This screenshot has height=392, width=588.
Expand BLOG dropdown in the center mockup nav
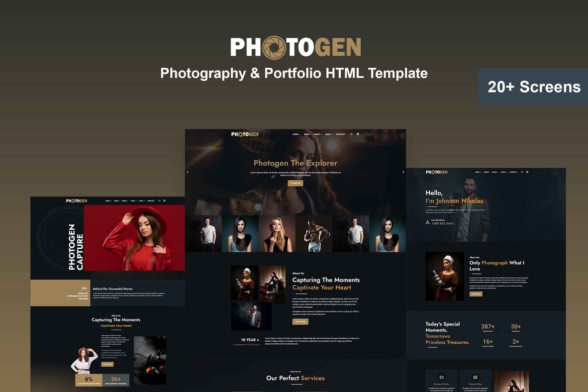(x=329, y=134)
